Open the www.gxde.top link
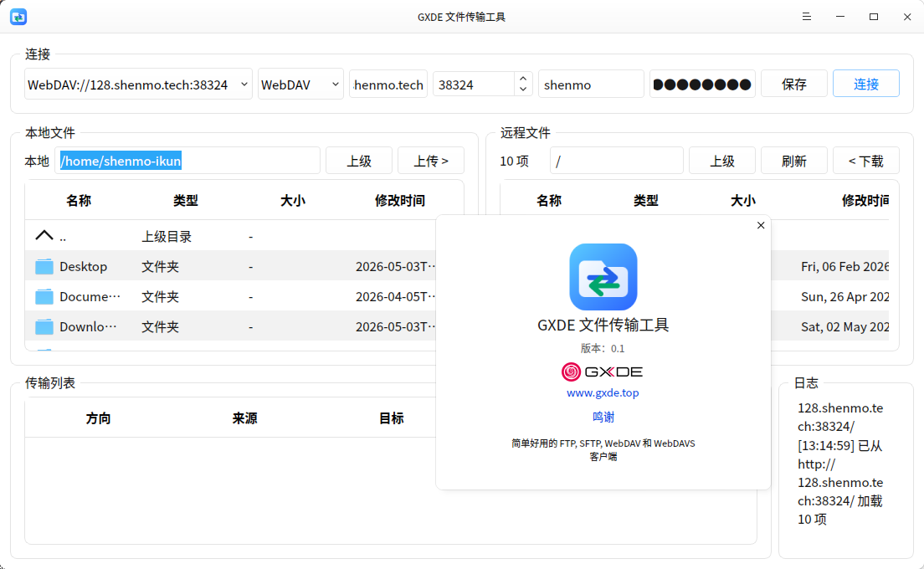Viewport: 924px width, 569px height. 603,393
